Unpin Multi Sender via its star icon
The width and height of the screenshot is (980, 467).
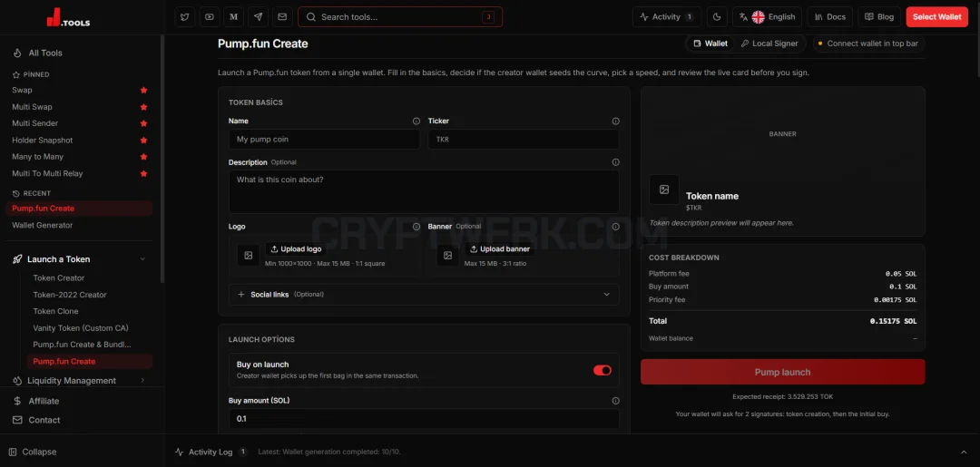click(143, 123)
